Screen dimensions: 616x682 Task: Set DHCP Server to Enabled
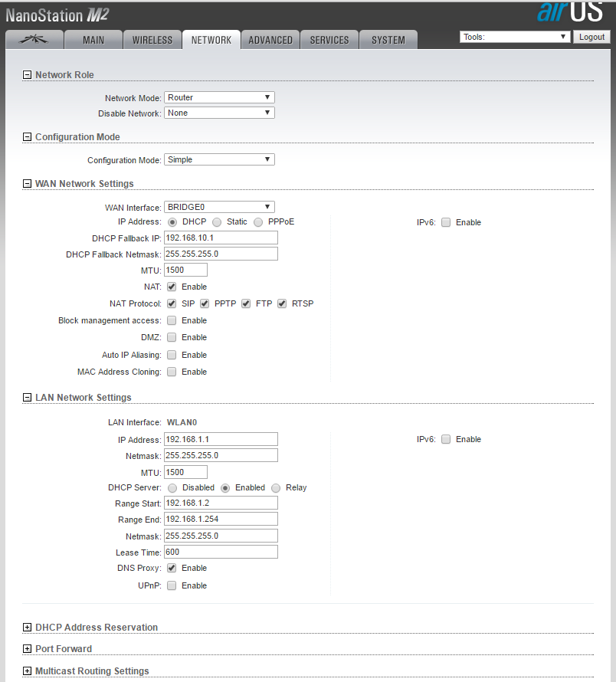point(225,488)
